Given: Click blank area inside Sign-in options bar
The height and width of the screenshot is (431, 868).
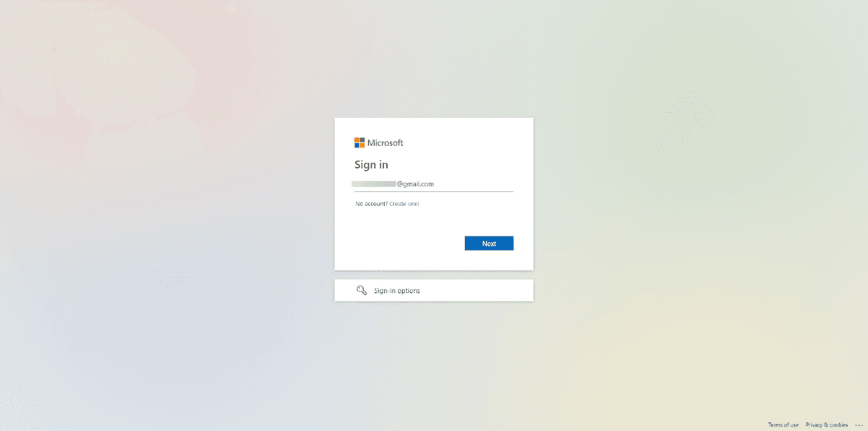Looking at the screenshot, I should 477,291.
